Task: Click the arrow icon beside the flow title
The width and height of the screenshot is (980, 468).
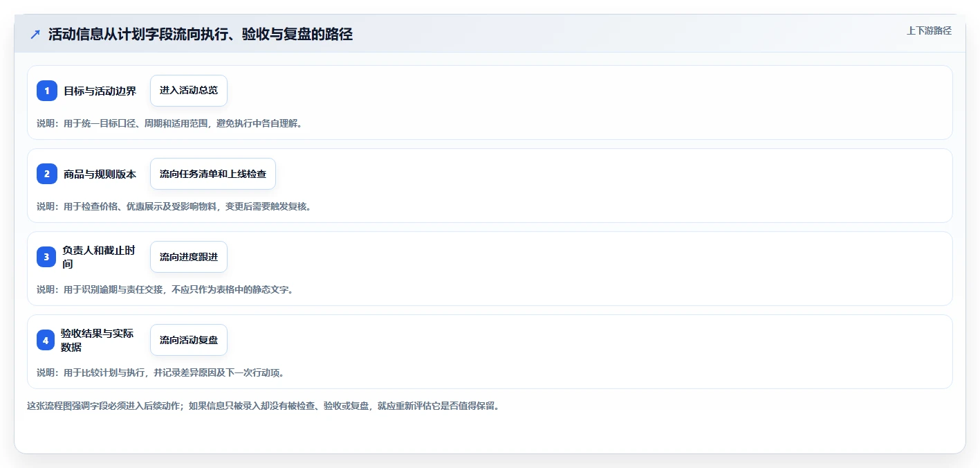Action: point(35,35)
